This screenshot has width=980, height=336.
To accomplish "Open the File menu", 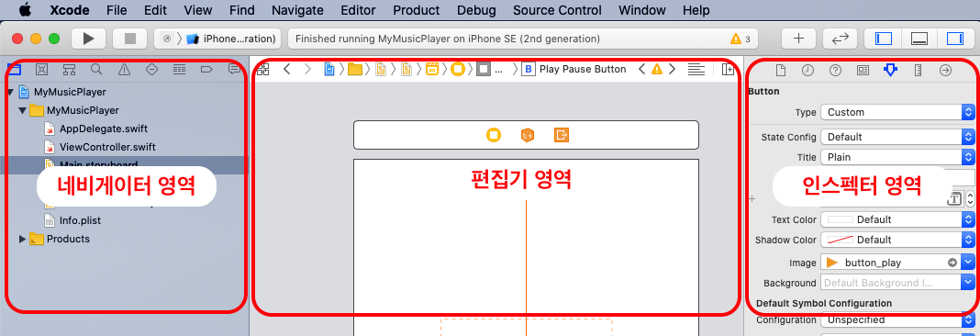I will click(117, 10).
